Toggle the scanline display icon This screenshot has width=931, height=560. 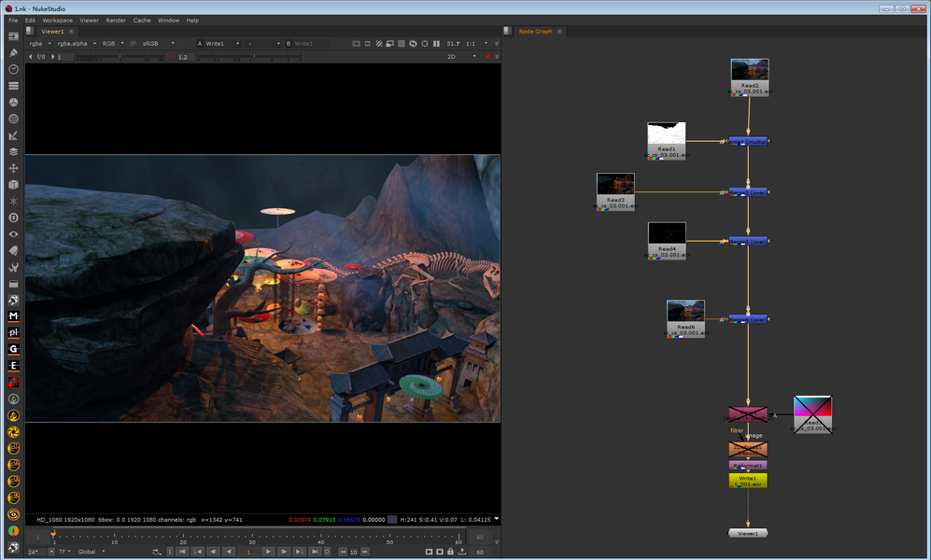pos(402,43)
